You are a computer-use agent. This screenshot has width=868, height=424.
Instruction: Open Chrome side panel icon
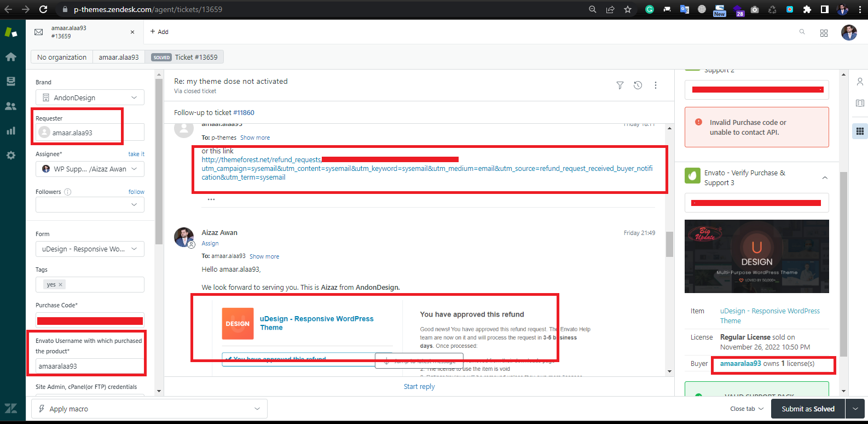(x=825, y=9)
